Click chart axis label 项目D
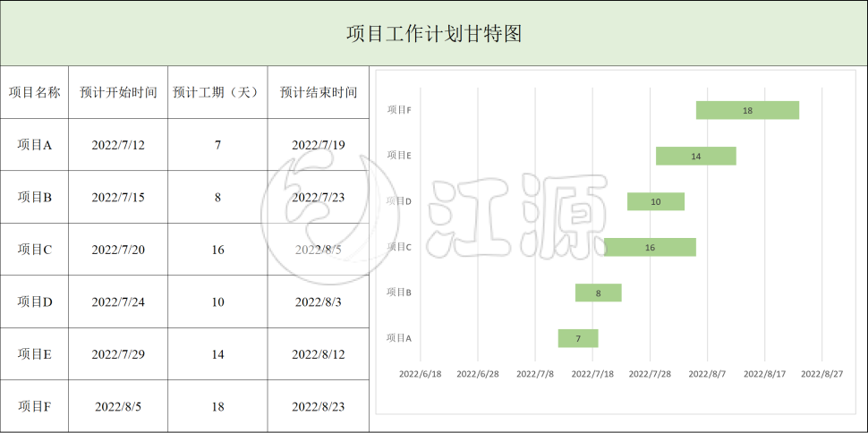The height and width of the screenshot is (433, 868). pos(398,201)
